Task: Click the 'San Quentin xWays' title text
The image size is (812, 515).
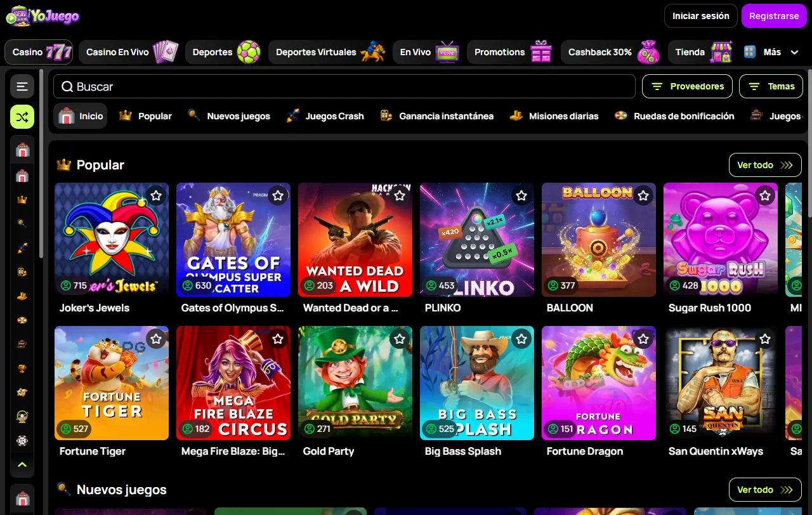Action: point(716,452)
